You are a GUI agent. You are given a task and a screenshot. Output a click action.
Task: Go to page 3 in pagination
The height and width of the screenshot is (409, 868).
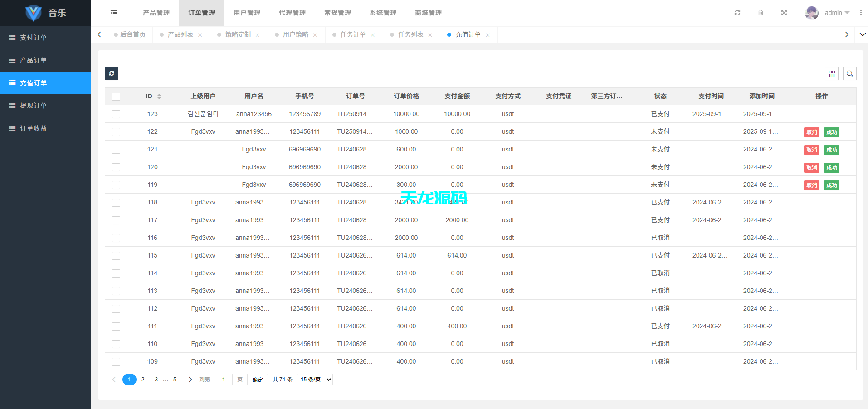coord(156,380)
